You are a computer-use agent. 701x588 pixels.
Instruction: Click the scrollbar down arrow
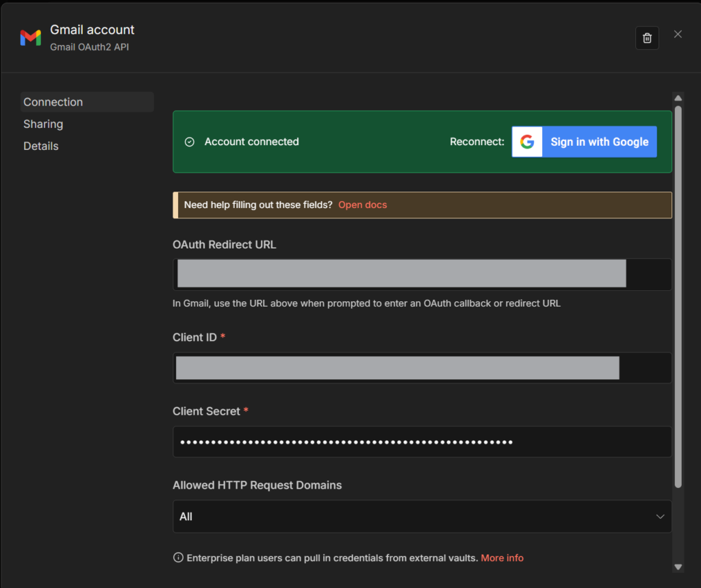[678, 567]
